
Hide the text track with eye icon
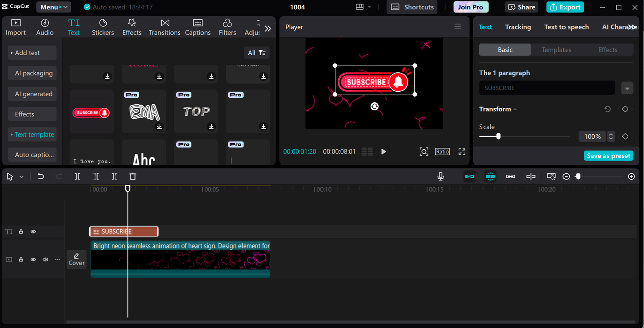click(33, 232)
